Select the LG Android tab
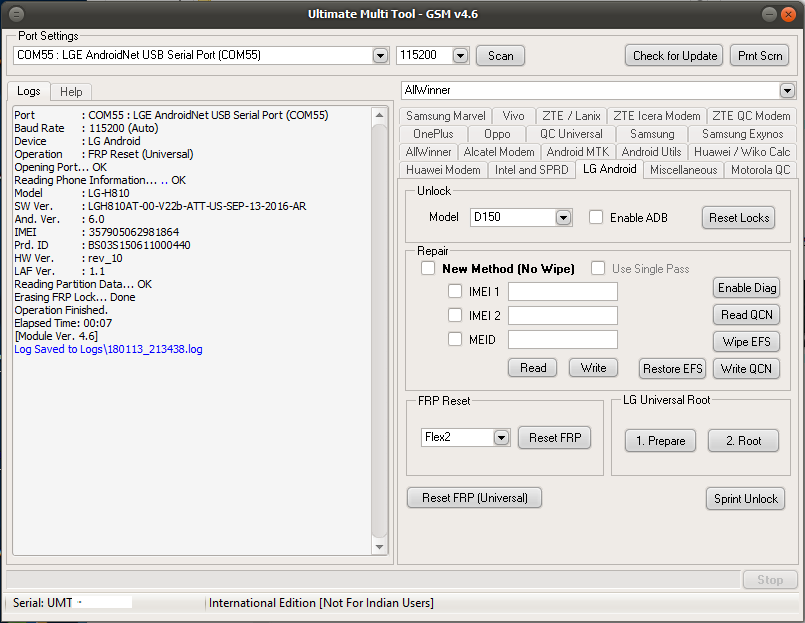 pyautogui.click(x=609, y=169)
